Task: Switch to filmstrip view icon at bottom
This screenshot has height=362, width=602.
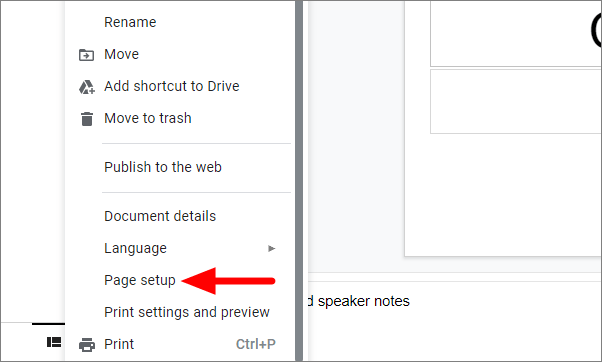Action: click(x=54, y=342)
